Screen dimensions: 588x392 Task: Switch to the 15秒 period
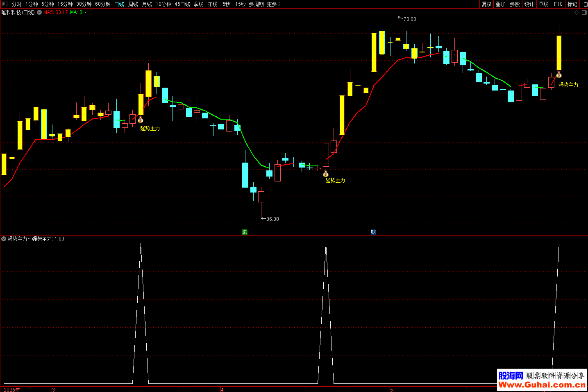(x=241, y=4)
